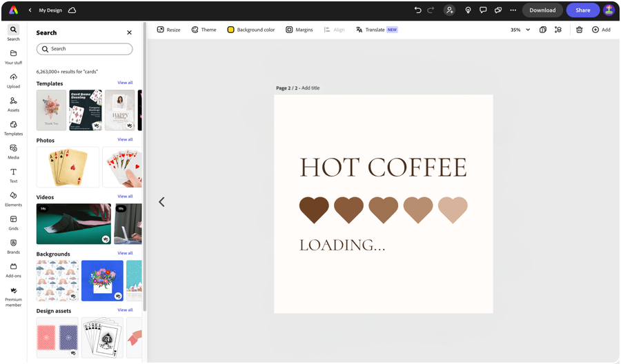Go to previous page with left chevron
This screenshot has height=364, width=621.
pos(161,202)
